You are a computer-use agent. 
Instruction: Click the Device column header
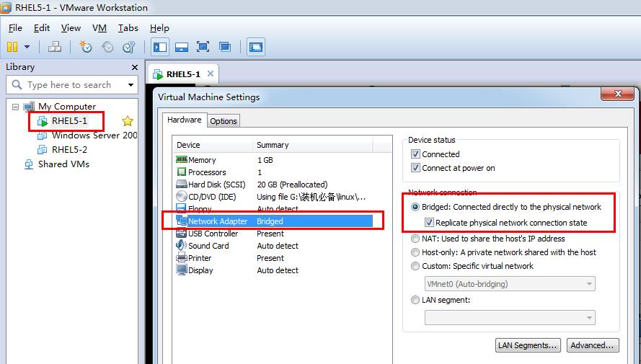coord(212,145)
